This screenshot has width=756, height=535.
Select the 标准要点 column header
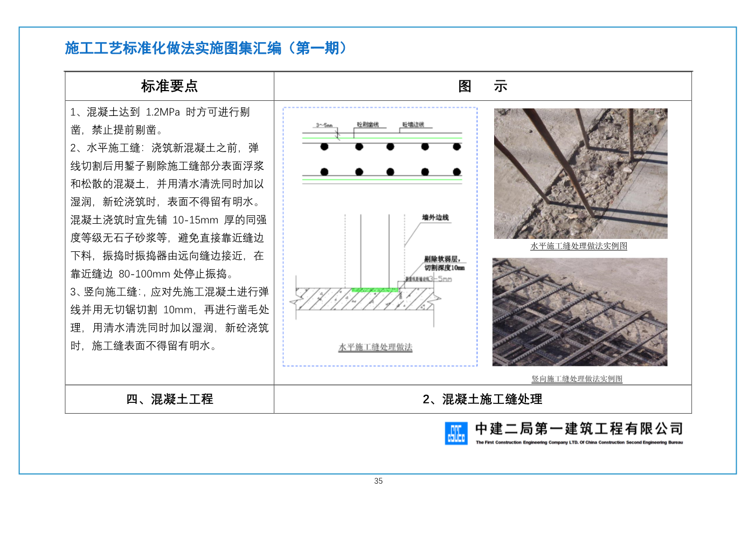(x=169, y=86)
